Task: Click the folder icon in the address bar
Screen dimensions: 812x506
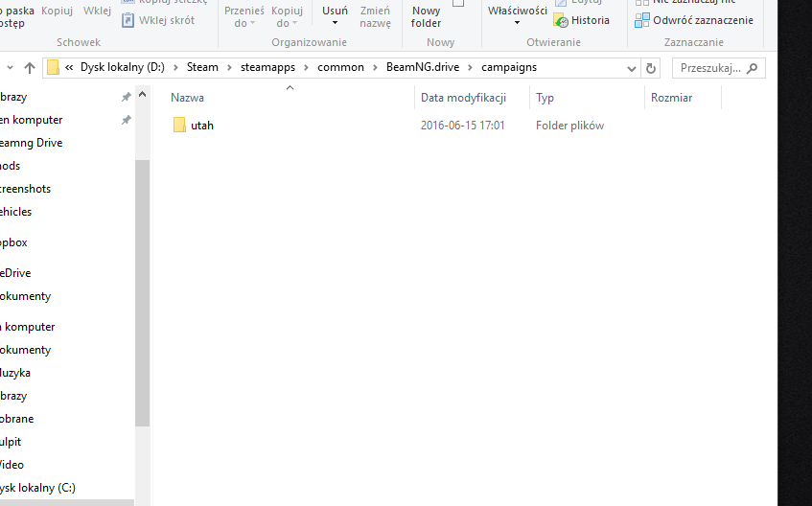Action: coord(53,67)
